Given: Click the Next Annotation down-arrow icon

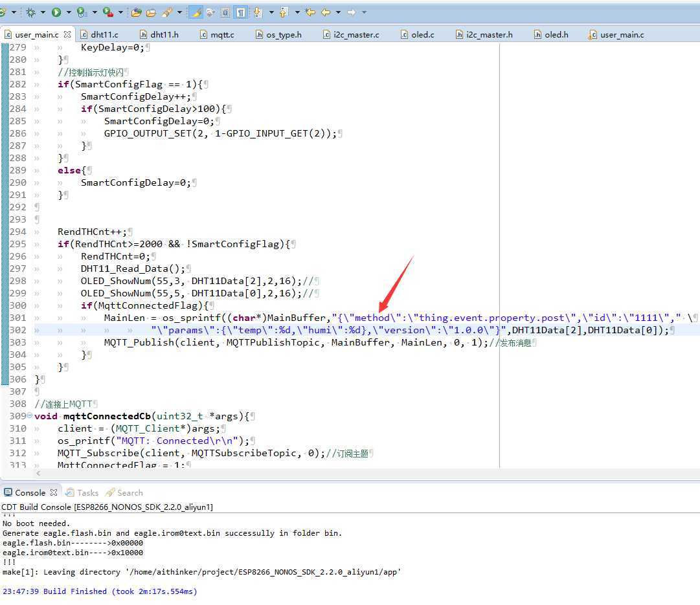Looking at the screenshot, I should point(258,12).
